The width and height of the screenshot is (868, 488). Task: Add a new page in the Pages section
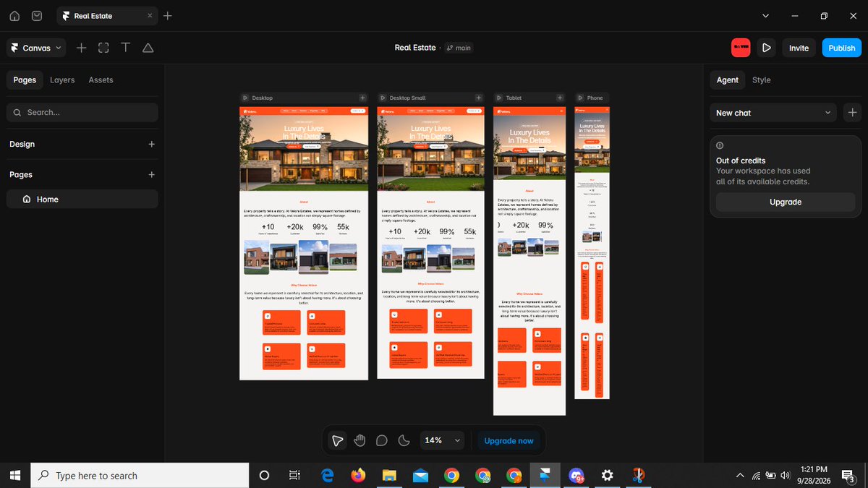[x=152, y=174]
